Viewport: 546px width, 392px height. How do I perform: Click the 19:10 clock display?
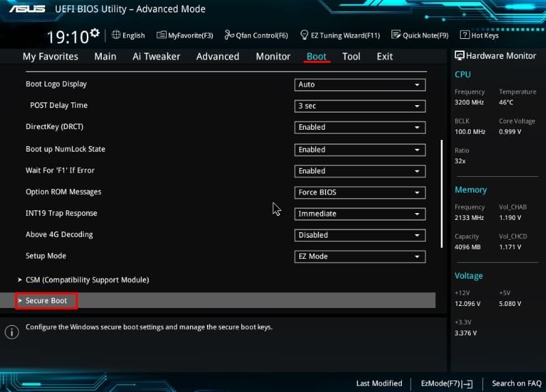point(68,38)
